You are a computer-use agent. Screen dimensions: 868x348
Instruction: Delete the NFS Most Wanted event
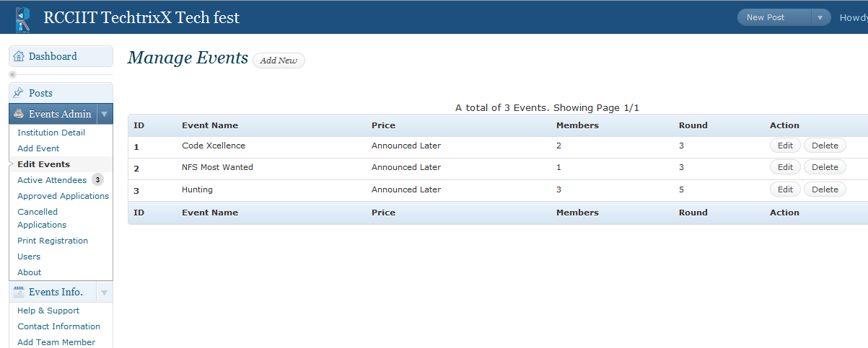(825, 167)
